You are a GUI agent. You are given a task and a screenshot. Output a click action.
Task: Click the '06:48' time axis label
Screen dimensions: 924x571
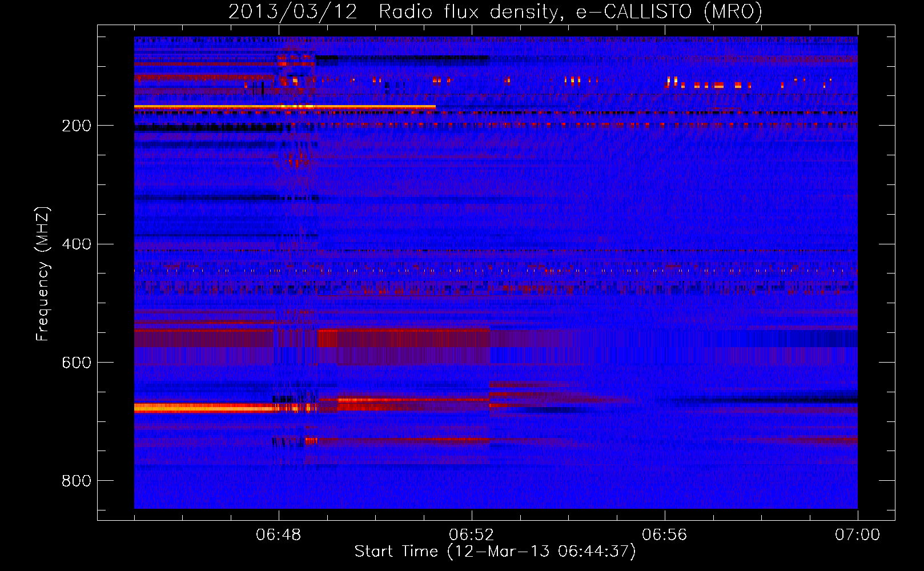click(x=279, y=535)
